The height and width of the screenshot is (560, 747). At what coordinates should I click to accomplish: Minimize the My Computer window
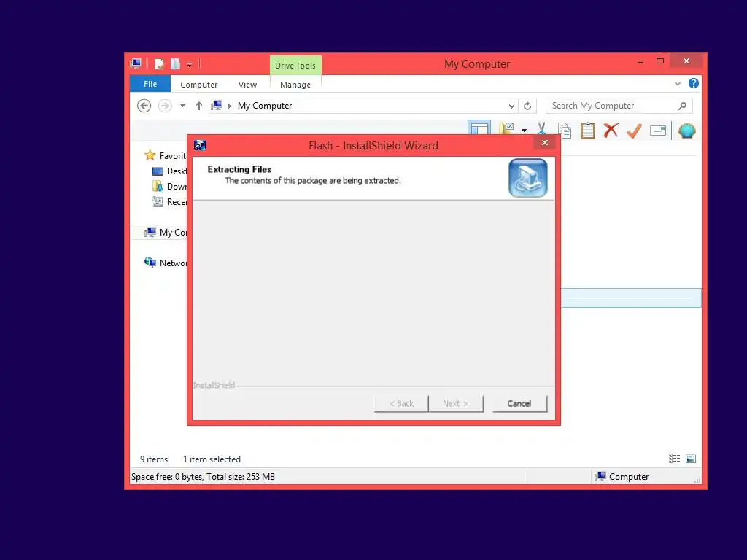click(640, 61)
